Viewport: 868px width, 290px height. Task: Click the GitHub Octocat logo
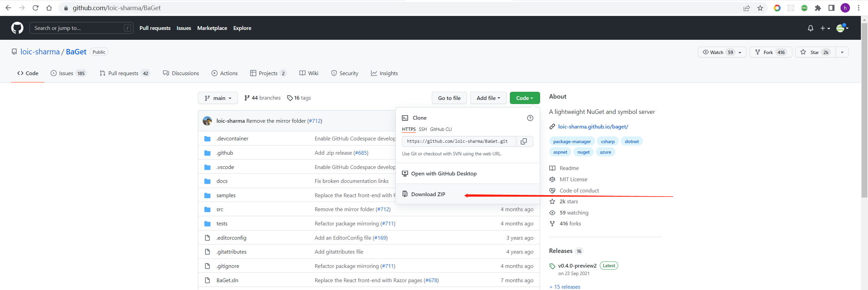click(17, 28)
